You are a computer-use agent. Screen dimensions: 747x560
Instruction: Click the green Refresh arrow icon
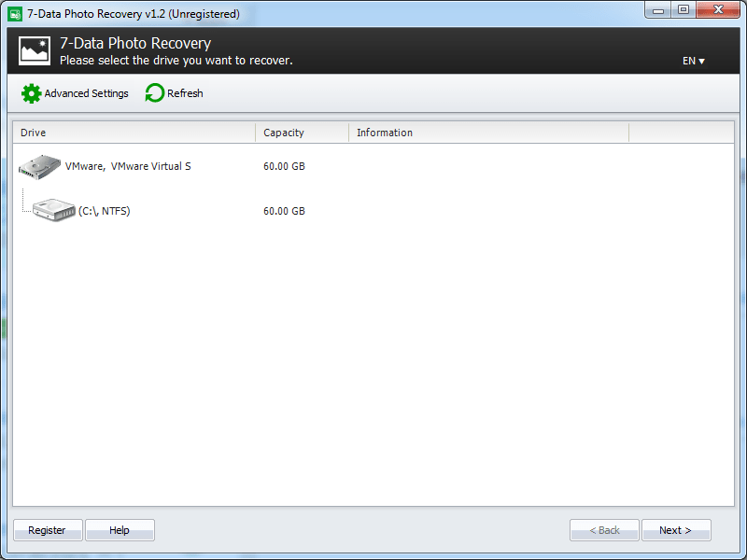pos(152,93)
